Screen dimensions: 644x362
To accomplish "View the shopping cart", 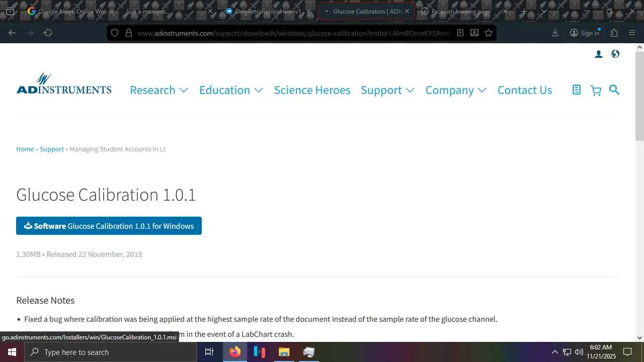I will point(596,90).
